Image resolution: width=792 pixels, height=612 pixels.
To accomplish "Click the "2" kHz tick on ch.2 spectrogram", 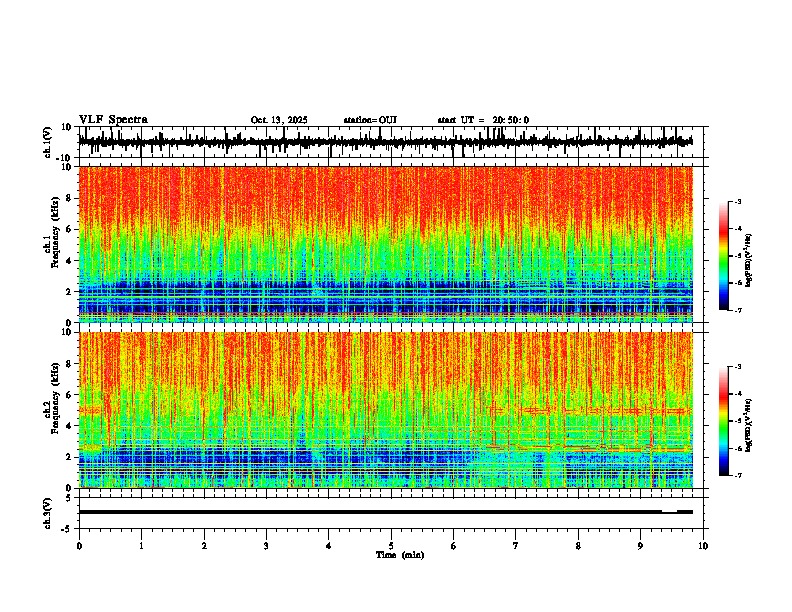I will 69,457.
